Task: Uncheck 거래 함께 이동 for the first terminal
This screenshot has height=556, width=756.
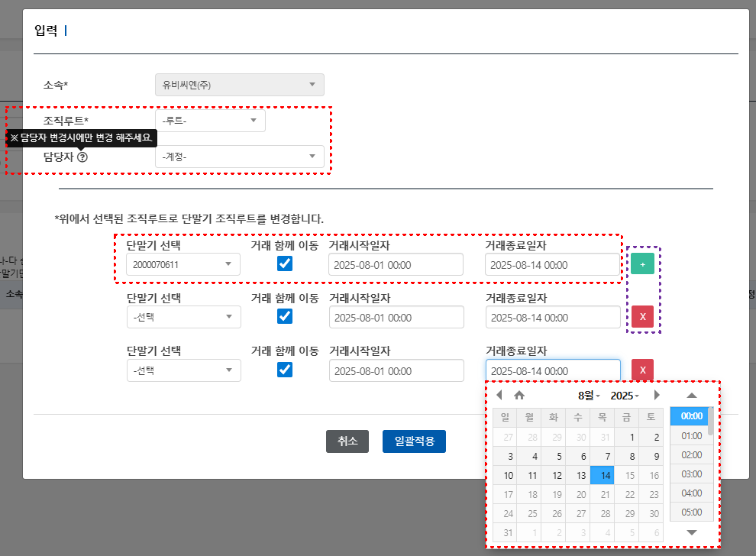Action: pyautogui.click(x=286, y=263)
